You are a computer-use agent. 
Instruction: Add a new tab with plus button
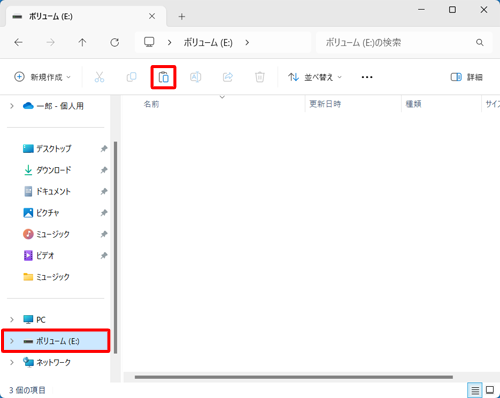pyautogui.click(x=182, y=16)
